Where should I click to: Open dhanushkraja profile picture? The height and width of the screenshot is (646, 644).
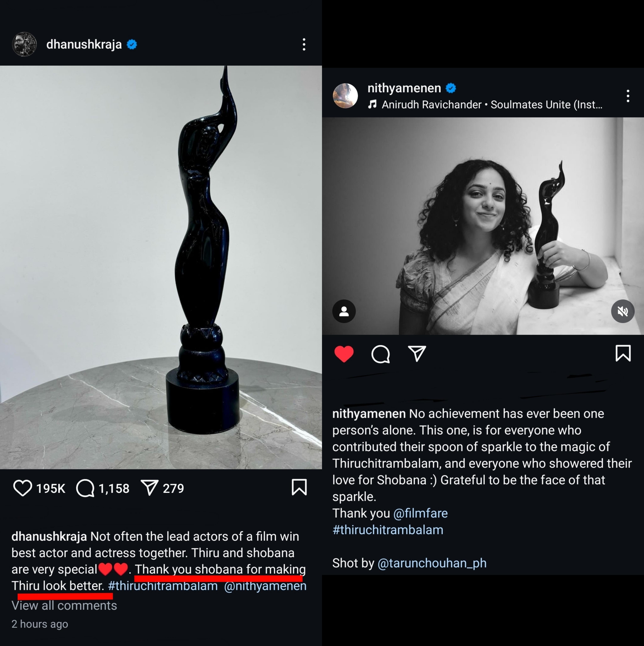tap(24, 45)
